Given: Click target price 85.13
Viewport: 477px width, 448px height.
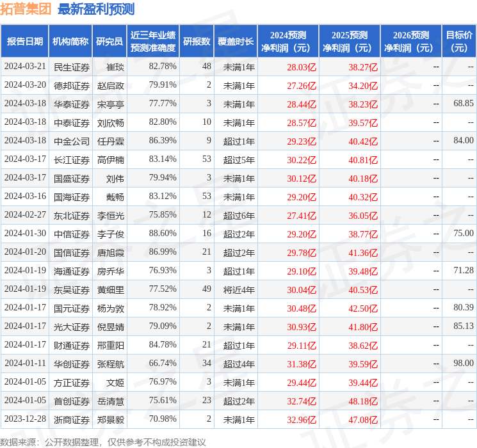Looking at the screenshot, I should pos(464,326).
